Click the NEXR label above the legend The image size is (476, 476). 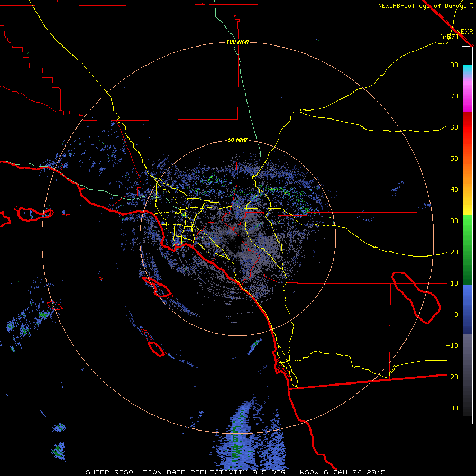pyautogui.click(x=465, y=32)
